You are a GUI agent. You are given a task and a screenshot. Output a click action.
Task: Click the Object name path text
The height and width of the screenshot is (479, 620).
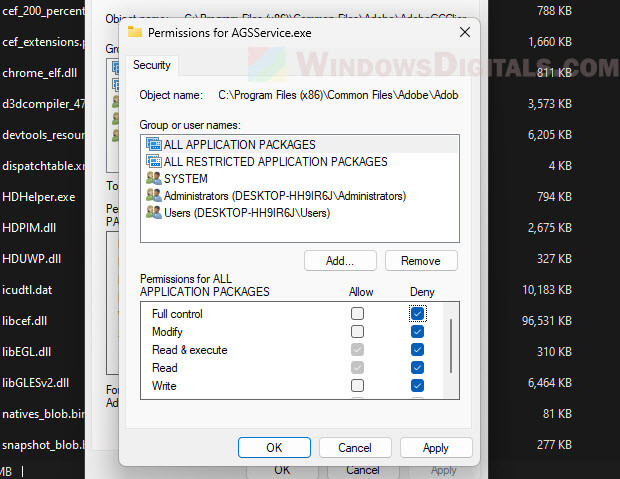pyautogui.click(x=338, y=95)
